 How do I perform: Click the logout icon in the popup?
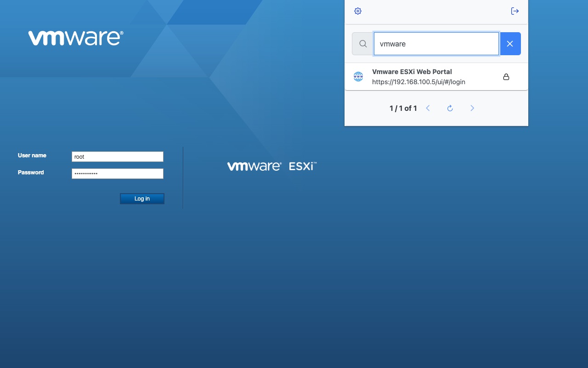[x=515, y=11]
